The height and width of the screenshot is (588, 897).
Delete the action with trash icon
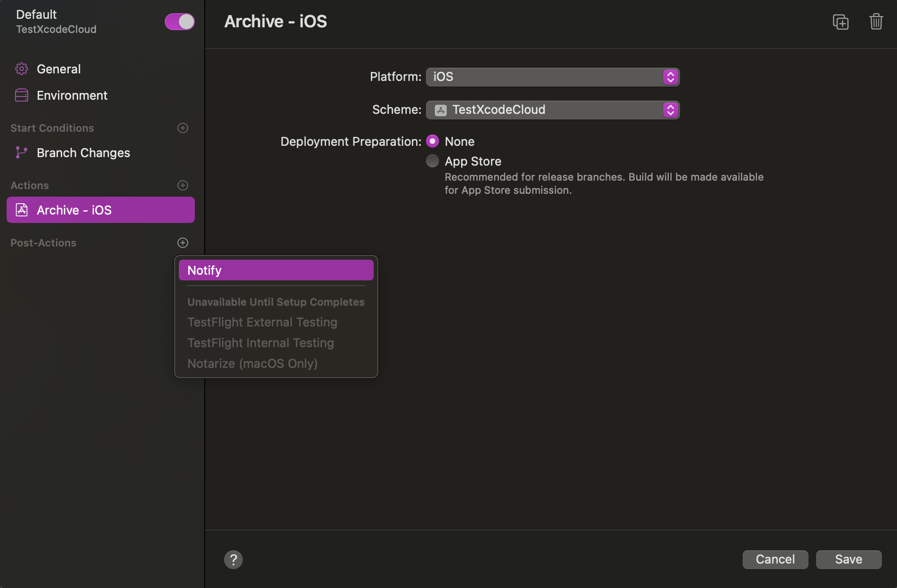(876, 22)
